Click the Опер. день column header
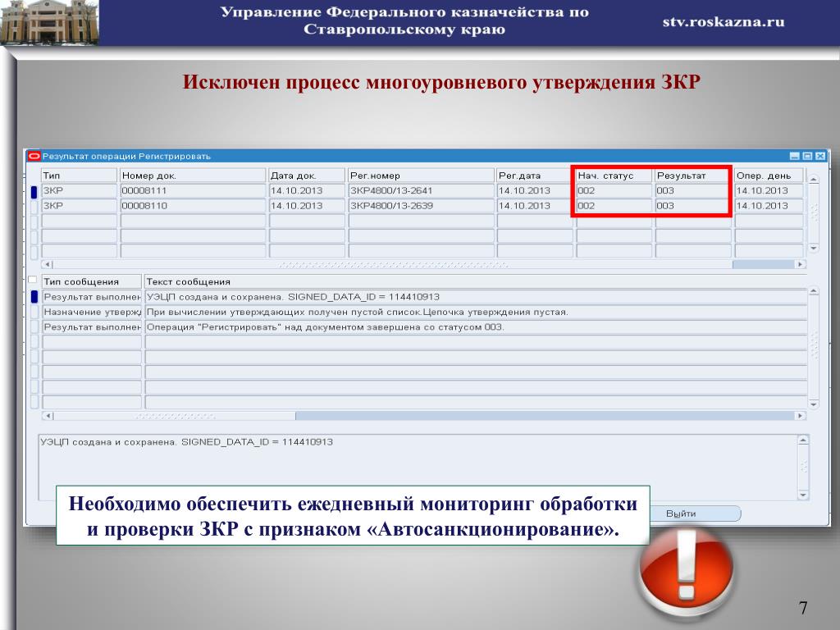This screenshot has height=630, width=840. (x=769, y=176)
